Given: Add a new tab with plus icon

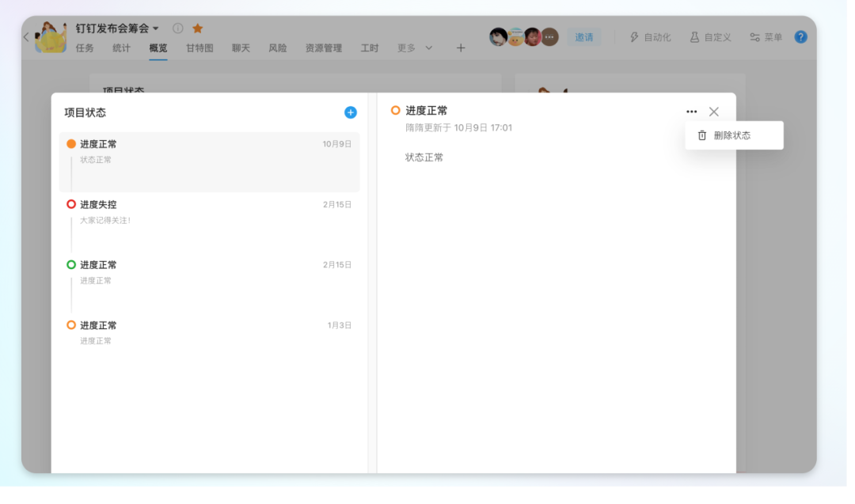Looking at the screenshot, I should (x=461, y=48).
